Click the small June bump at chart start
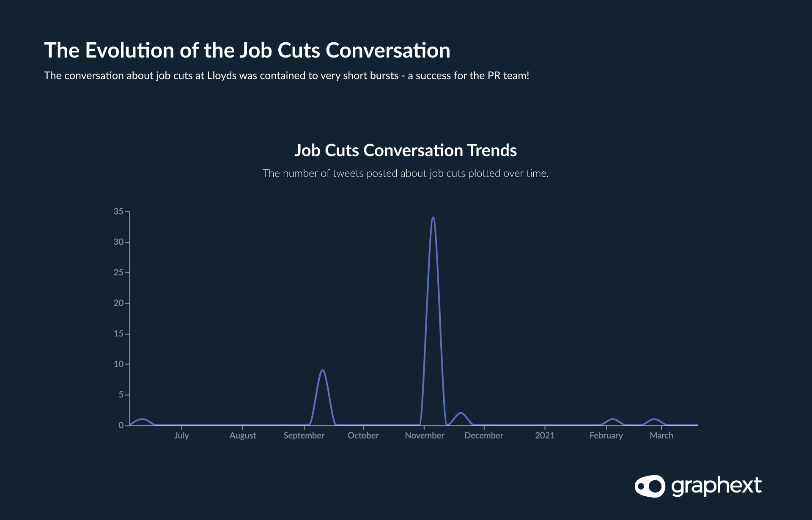The image size is (812, 520). tap(143, 419)
